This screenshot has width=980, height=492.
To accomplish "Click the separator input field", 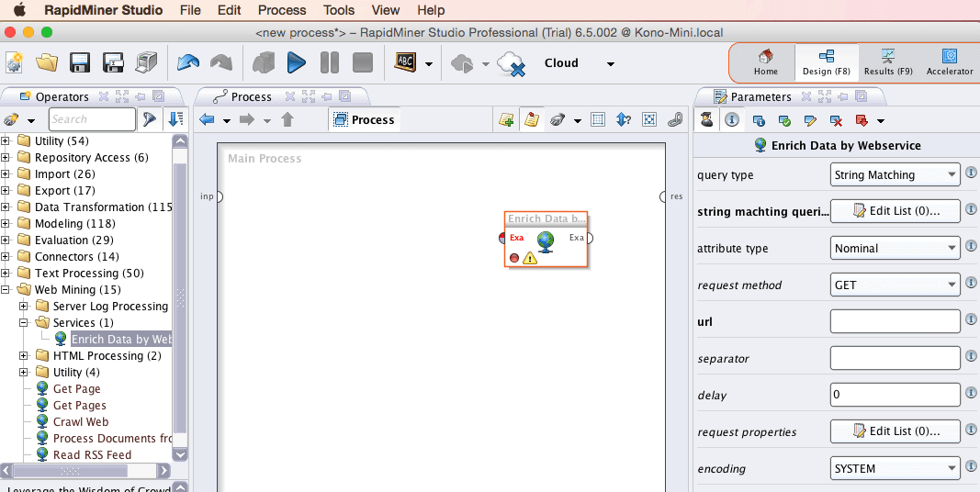I will coord(895,358).
